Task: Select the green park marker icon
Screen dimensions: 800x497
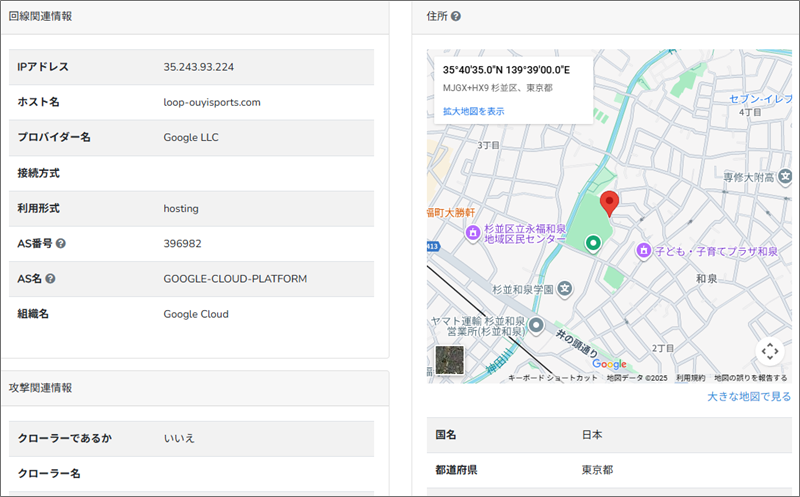Action: coord(592,242)
